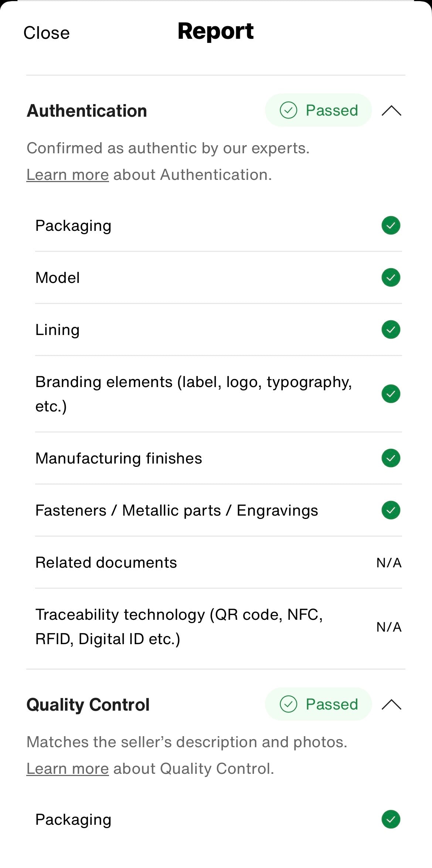Viewport: 432px width, 868px height.
Task: Tap the Authentication section heading
Action: pyautogui.click(x=87, y=111)
